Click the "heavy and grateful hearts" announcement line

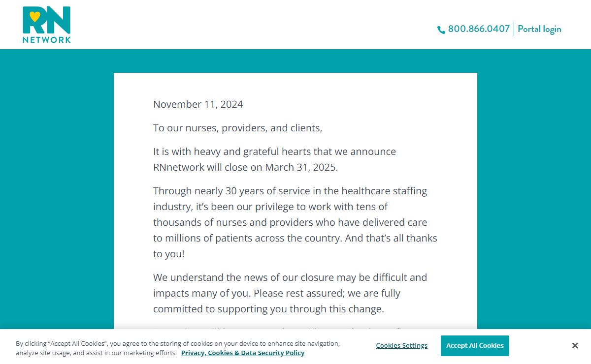274,152
